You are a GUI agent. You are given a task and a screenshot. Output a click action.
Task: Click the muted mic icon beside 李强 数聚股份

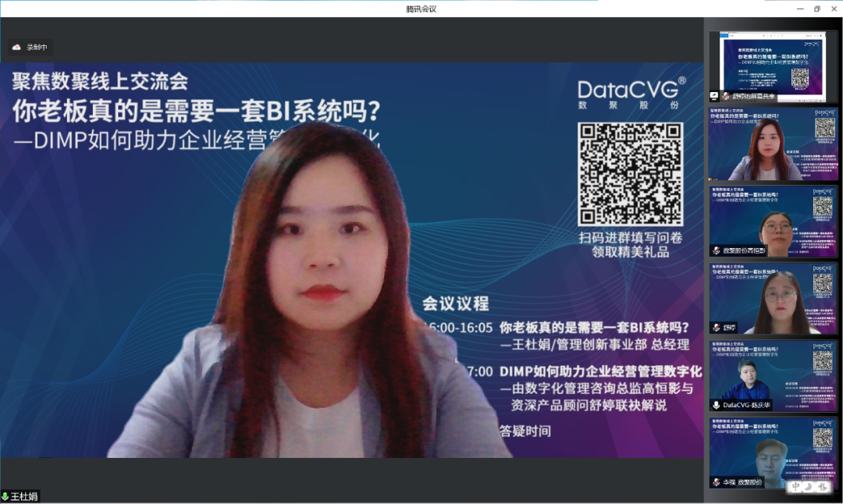tap(716, 482)
